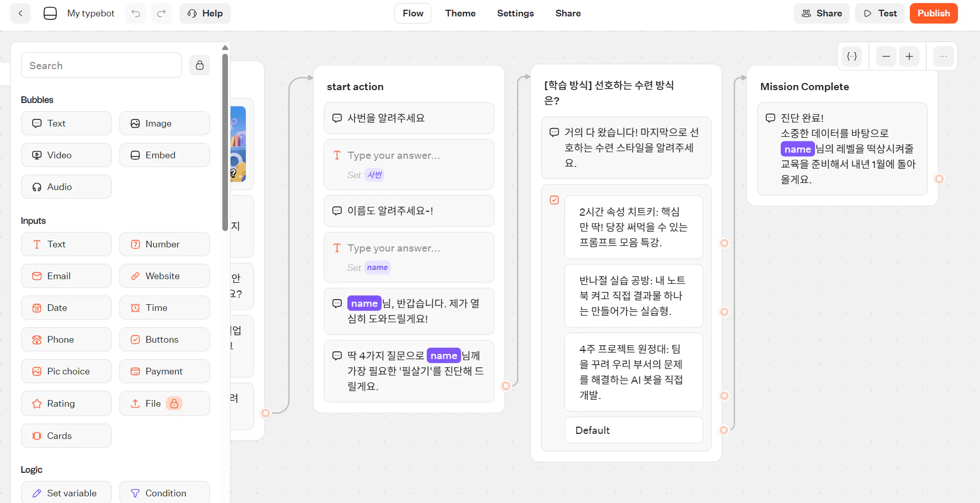Open the Settings tab

point(515,13)
